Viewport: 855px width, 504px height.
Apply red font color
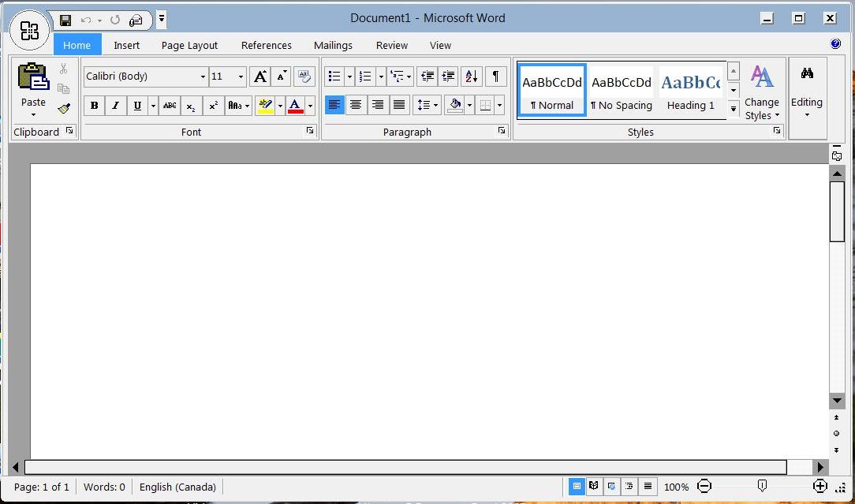(295, 105)
